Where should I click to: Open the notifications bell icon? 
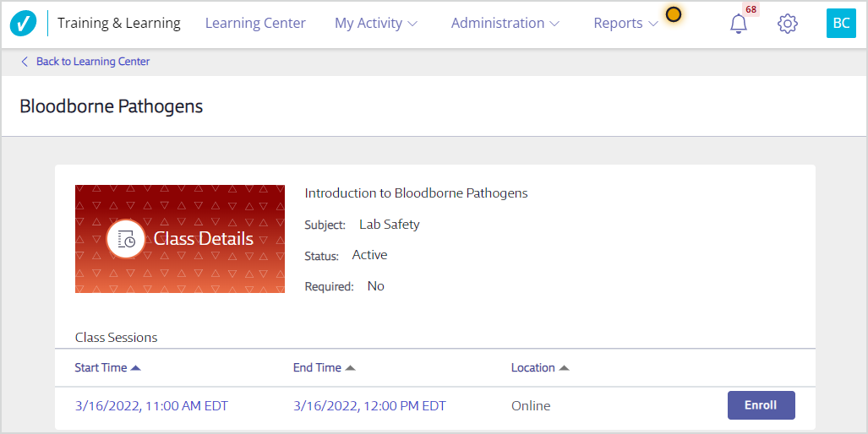pos(739,24)
